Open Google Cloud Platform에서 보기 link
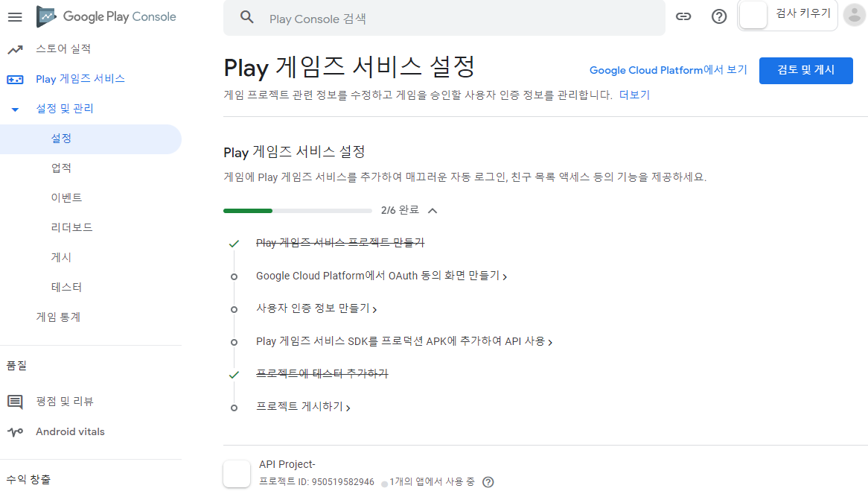The height and width of the screenshot is (494, 868). 668,70
